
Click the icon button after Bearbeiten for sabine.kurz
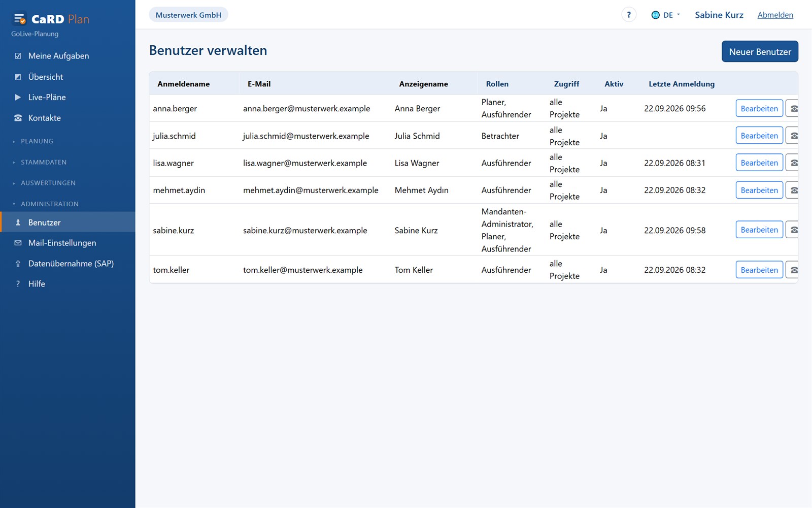[793, 230]
